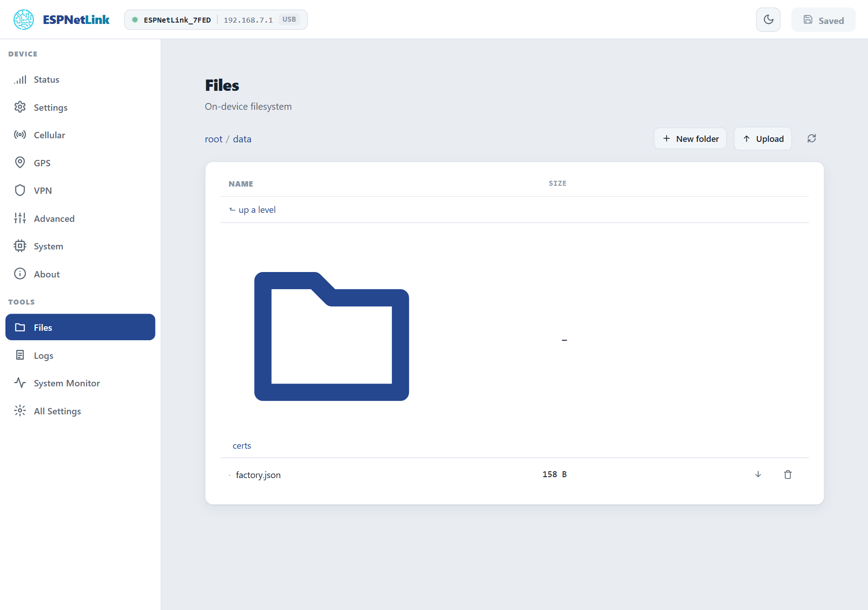Open the Cellular section
The width and height of the screenshot is (868, 610).
pos(80,135)
